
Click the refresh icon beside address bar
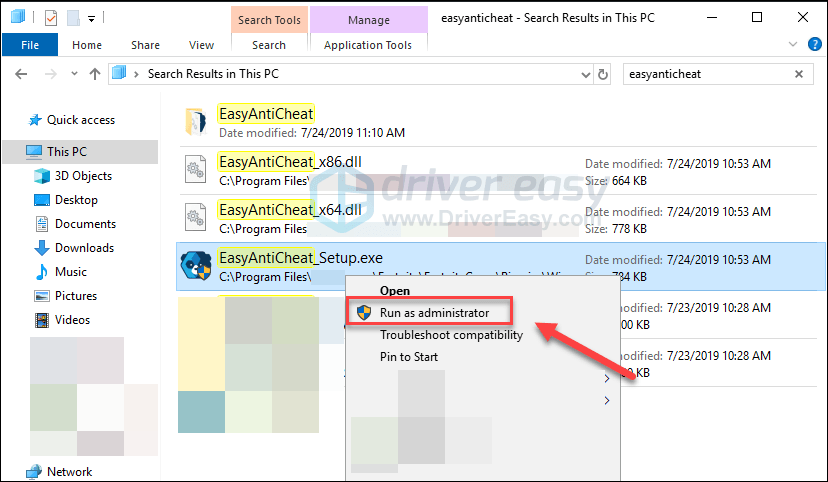click(x=602, y=74)
